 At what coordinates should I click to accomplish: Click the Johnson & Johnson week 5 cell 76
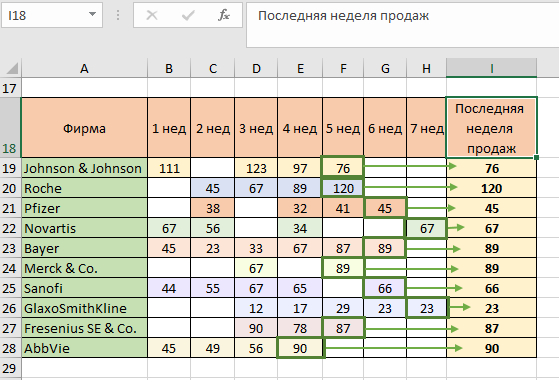(x=343, y=168)
